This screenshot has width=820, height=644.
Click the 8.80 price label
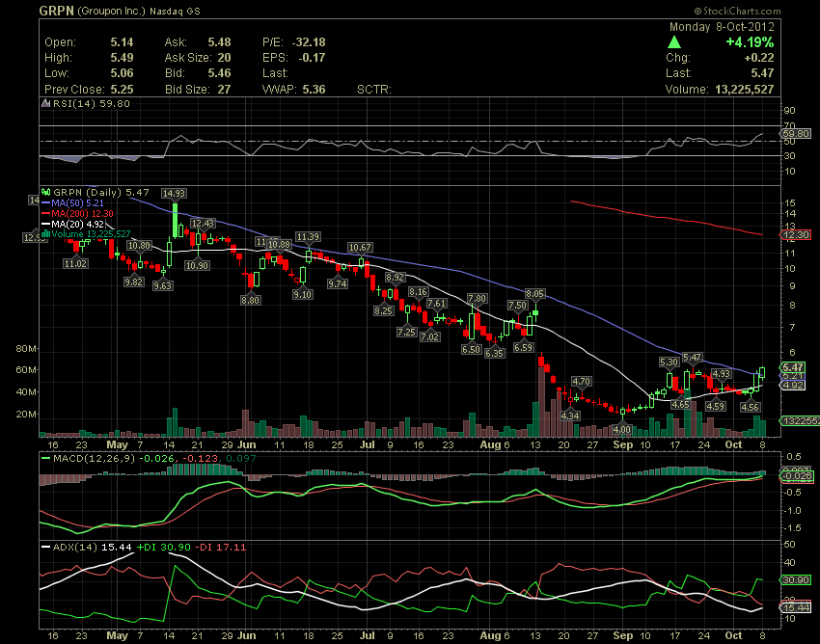(x=251, y=301)
